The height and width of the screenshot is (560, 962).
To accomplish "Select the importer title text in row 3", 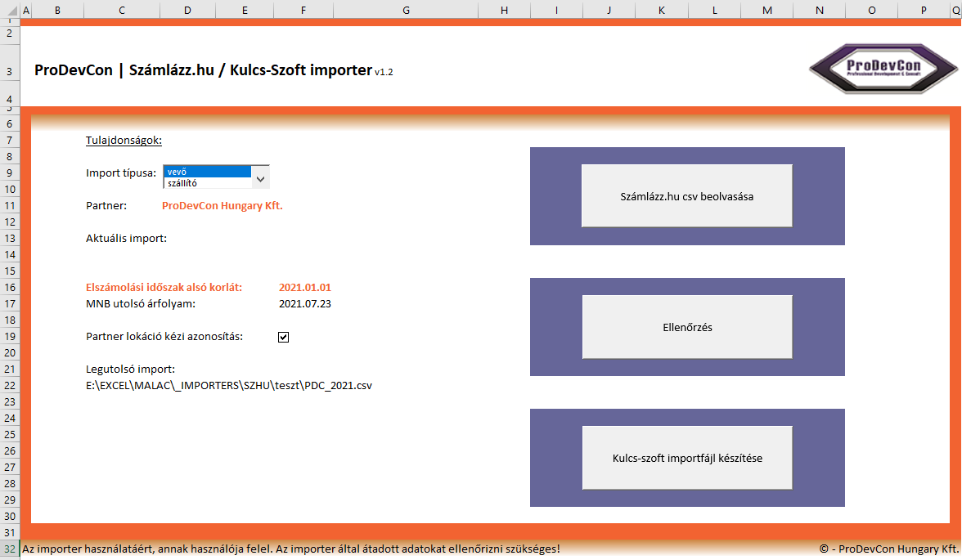I will (x=214, y=70).
